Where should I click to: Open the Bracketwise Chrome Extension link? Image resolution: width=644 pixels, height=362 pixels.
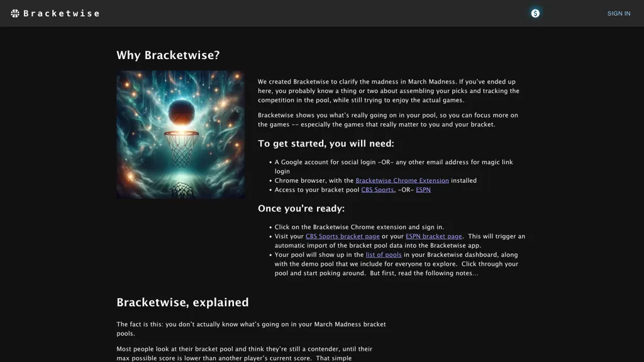tap(402, 180)
